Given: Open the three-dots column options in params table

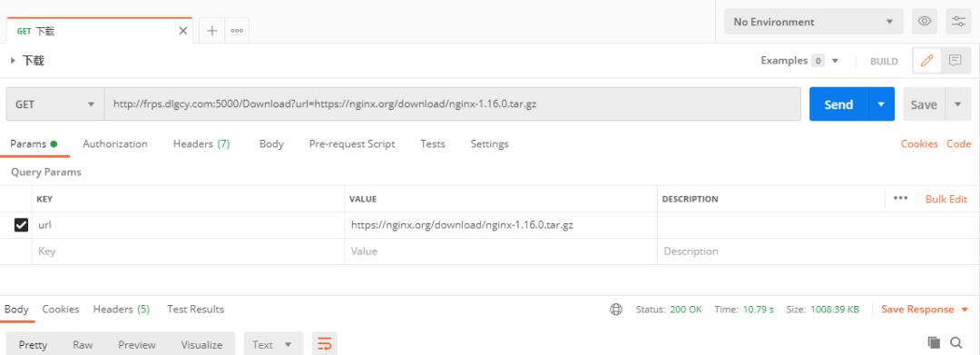Looking at the screenshot, I should click(900, 198).
